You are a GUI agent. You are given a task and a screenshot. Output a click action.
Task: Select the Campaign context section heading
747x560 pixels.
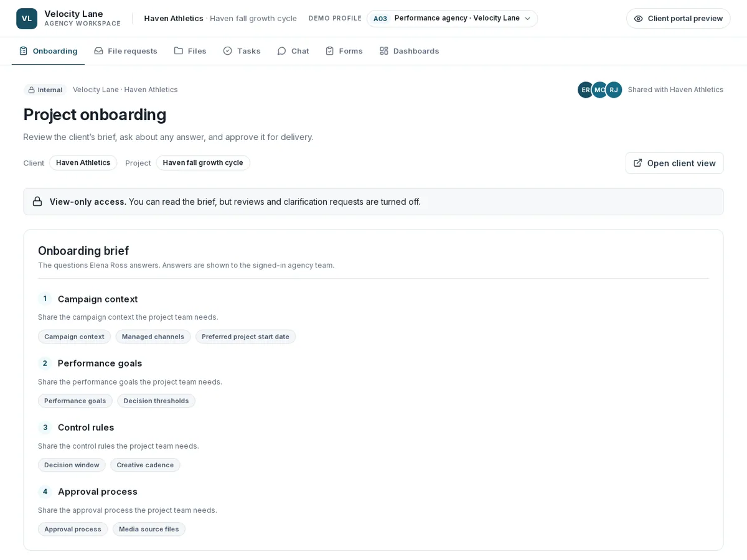(98, 299)
